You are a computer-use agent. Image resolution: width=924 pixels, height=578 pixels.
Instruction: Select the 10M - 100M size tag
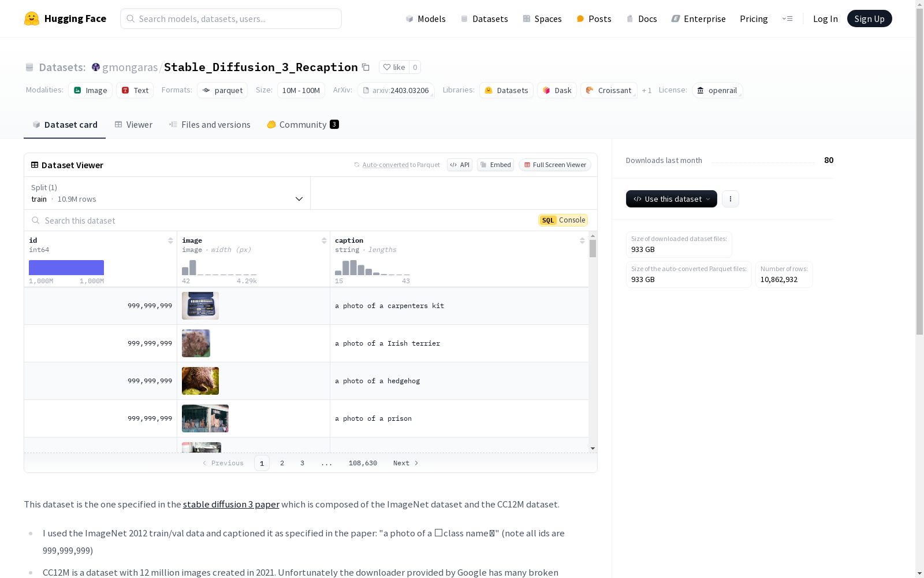(x=301, y=90)
